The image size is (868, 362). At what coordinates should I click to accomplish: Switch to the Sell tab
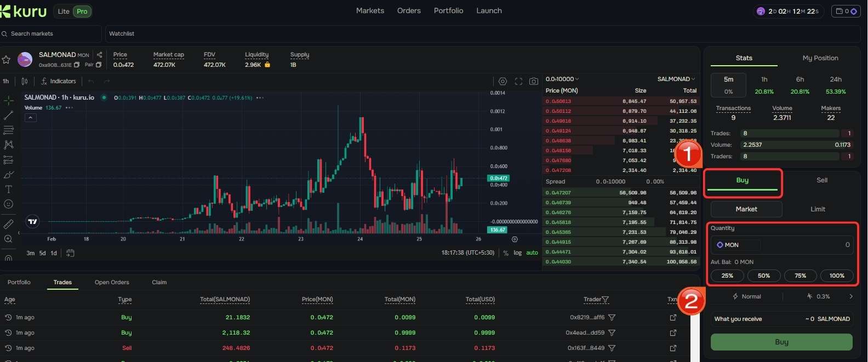tap(822, 180)
